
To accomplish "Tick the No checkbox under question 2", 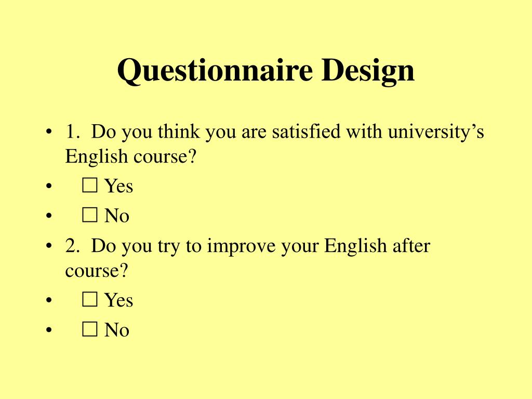I will click(90, 329).
